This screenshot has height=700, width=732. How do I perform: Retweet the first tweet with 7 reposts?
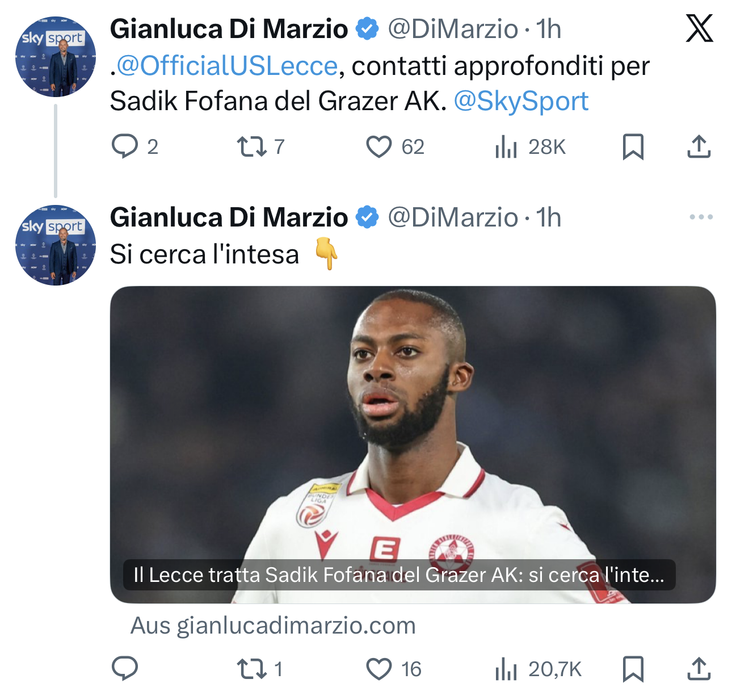(x=251, y=146)
